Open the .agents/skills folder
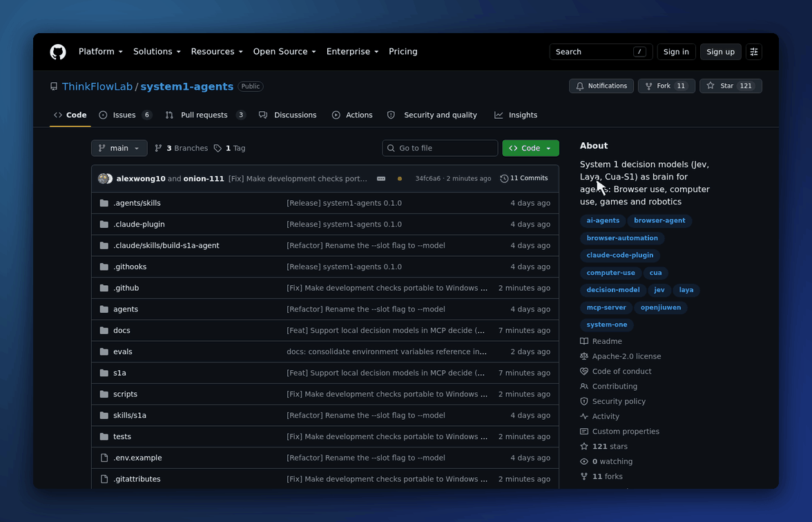Screen dimensions: 812x522 coord(137,203)
